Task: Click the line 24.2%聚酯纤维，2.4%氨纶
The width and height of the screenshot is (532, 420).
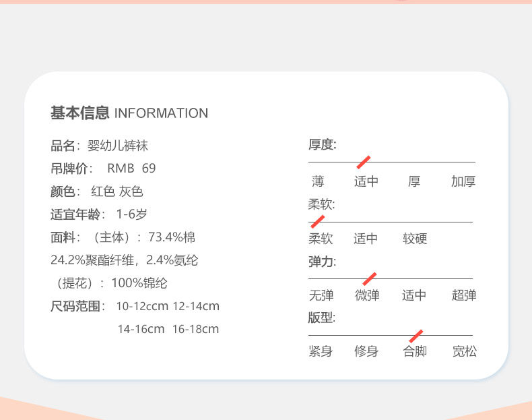Action: [x=124, y=260]
